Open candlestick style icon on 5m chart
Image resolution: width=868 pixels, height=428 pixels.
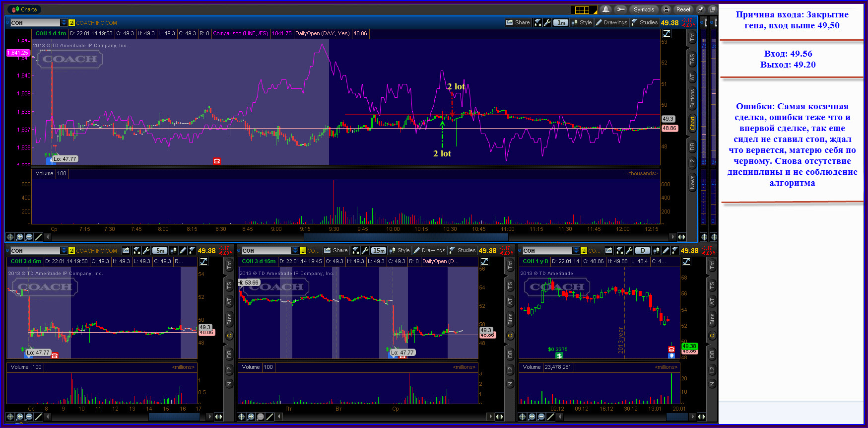[x=173, y=251]
